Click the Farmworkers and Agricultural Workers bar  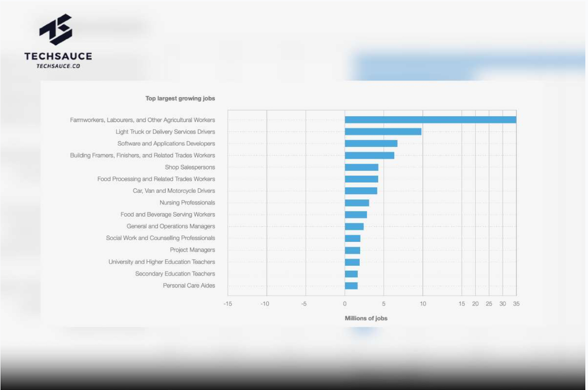pos(430,120)
